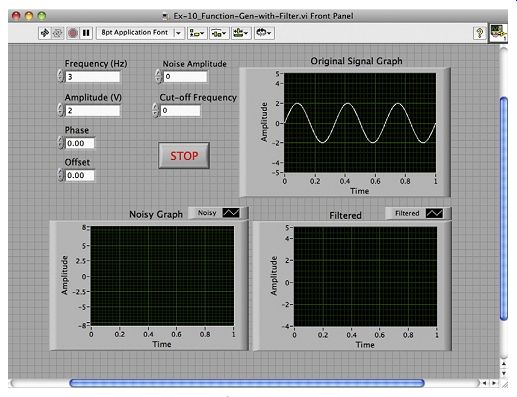Click the Filtered legend label
This screenshot has height=397, width=517.
pyautogui.click(x=407, y=213)
